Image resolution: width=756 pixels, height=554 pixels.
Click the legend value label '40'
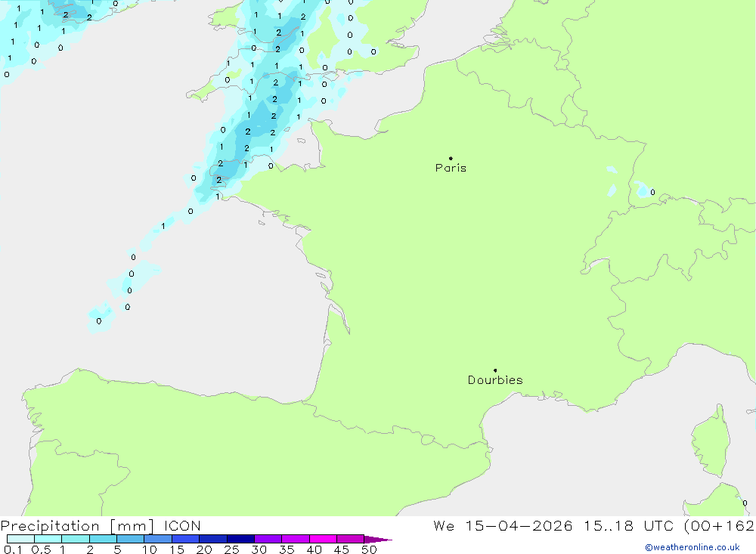(x=314, y=549)
